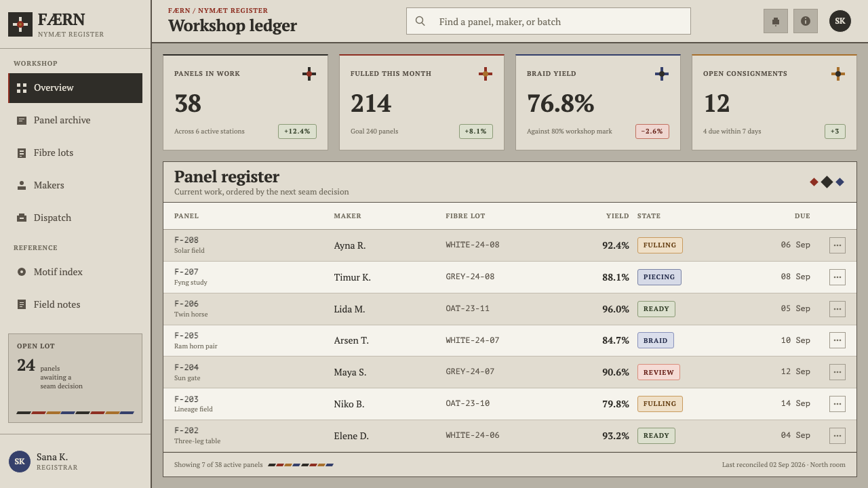This screenshot has height=488, width=868.
Task: Click the cross icon on Panels in work card
Action: (x=309, y=74)
